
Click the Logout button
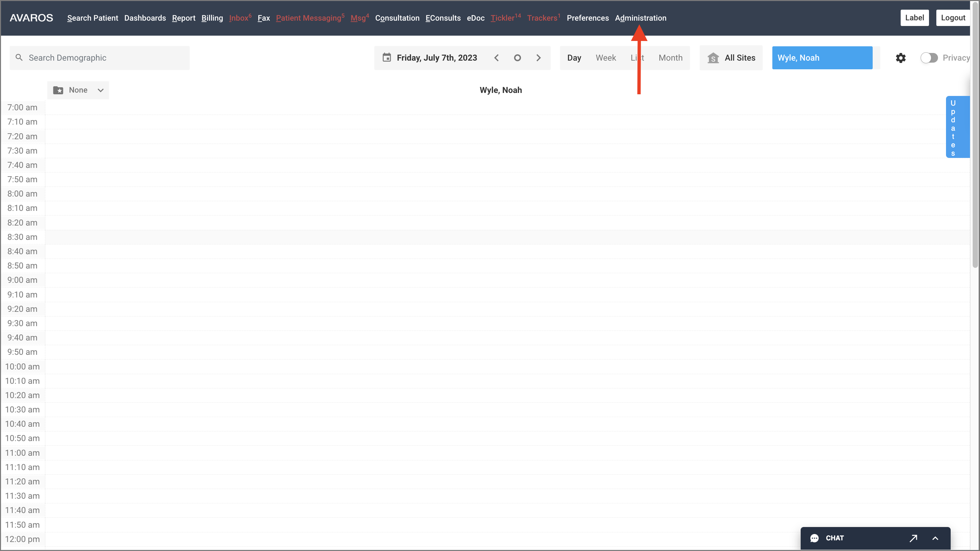tap(953, 18)
